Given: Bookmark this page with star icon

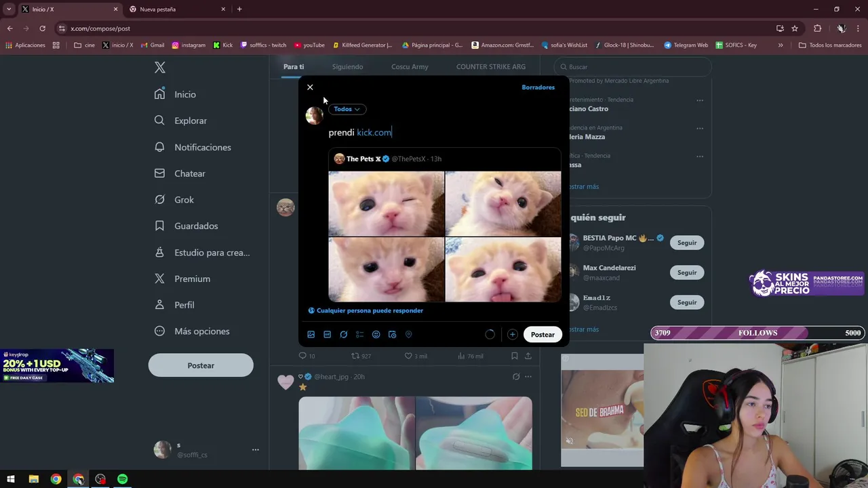Looking at the screenshot, I should coord(795,28).
